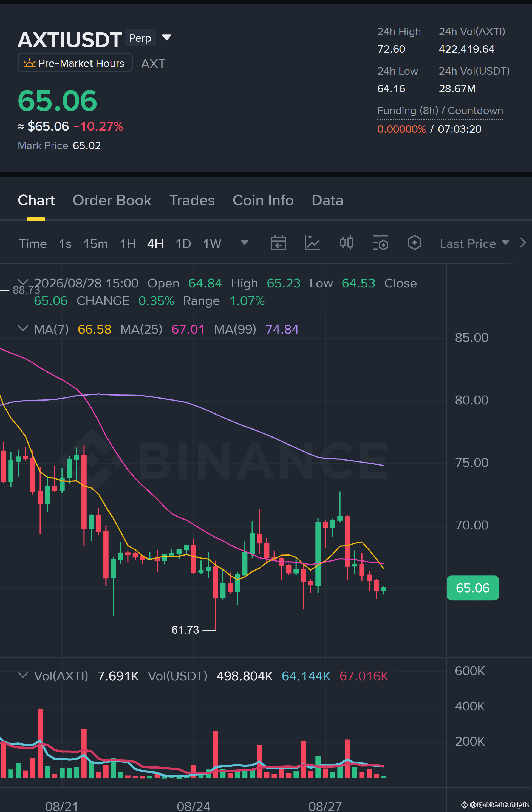Select the 1W interval
The height and width of the screenshot is (812, 532).
(x=212, y=244)
